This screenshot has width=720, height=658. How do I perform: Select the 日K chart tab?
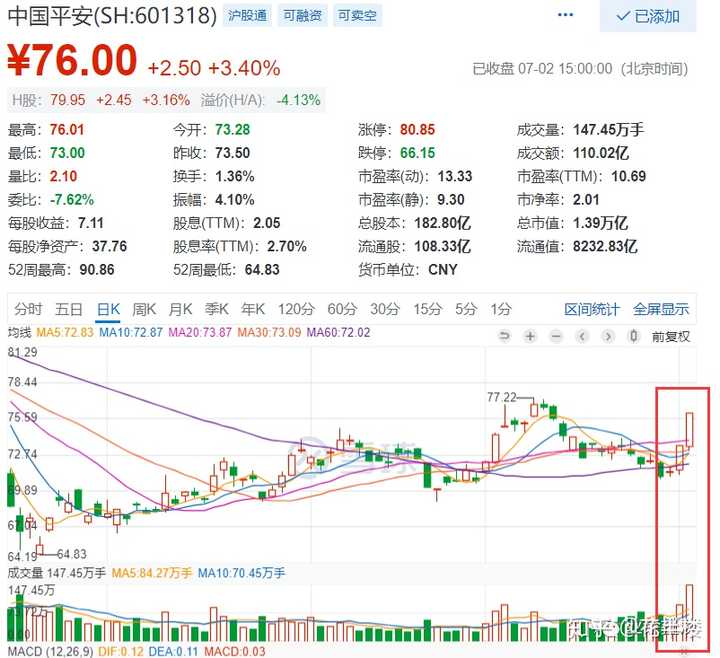(x=108, y=309)
